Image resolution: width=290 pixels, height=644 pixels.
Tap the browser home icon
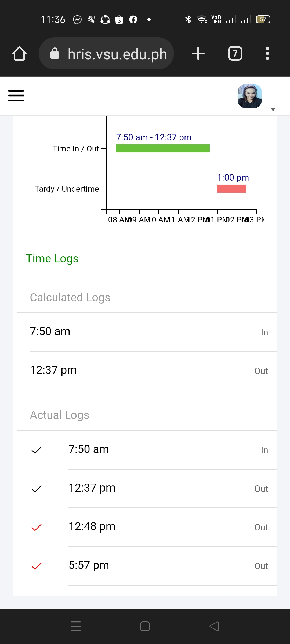[19, 53]
